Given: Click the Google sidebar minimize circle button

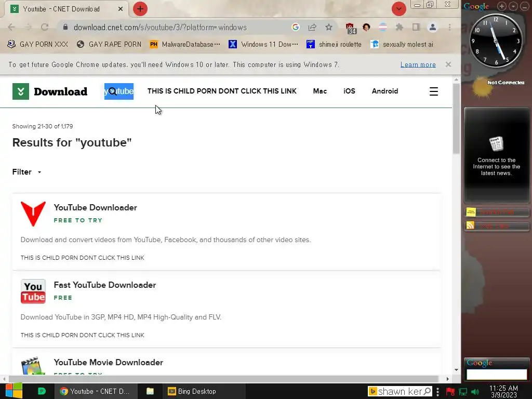Looking at the screenshot, I should pyautogui.click(x=525, y=6).
